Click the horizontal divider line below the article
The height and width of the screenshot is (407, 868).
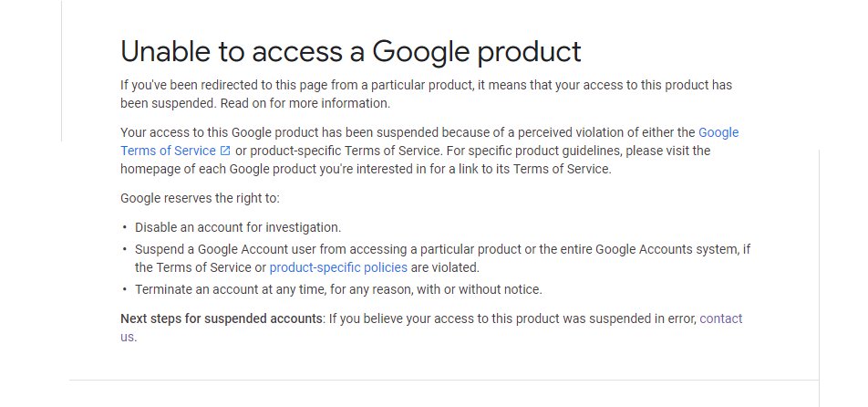click(444, 380)
